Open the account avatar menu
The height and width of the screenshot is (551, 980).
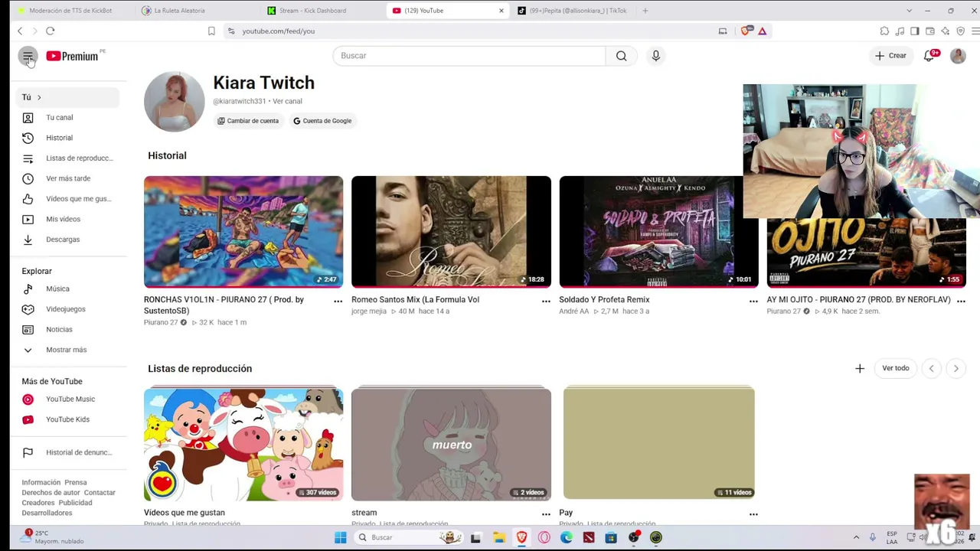[x=958, y=56]
